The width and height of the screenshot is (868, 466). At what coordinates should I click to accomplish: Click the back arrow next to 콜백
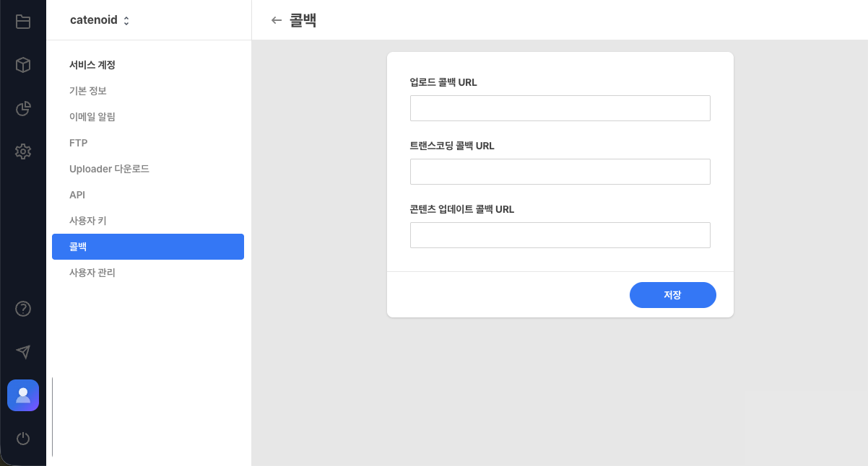click(277, 20)
